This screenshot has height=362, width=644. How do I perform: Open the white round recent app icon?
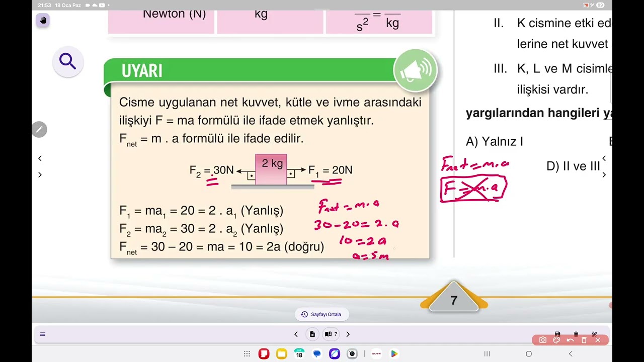376,354
